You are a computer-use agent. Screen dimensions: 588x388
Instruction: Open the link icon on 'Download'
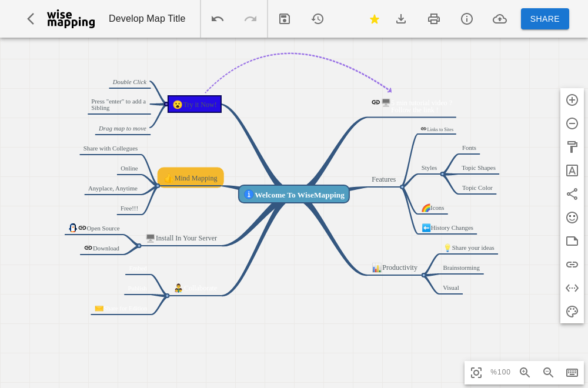point(88,248)
